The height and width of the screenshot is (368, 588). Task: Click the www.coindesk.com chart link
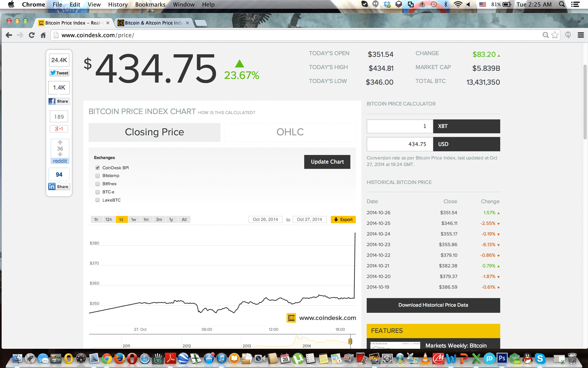[x=327, y=318]
